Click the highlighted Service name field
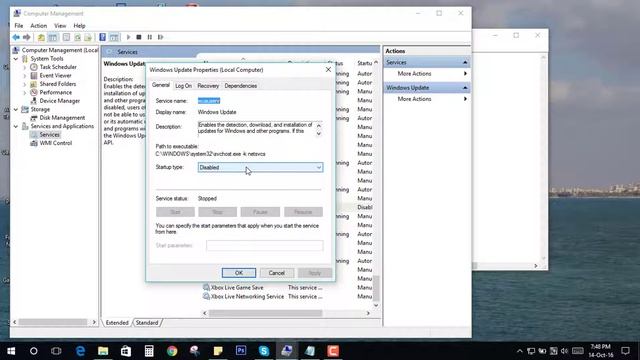 [209, 100]
